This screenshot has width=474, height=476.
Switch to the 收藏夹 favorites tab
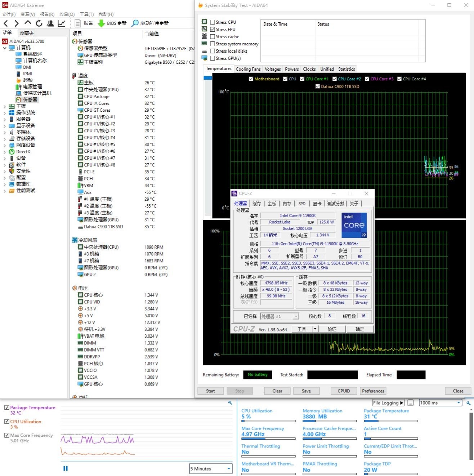click(x=27, y=33)
